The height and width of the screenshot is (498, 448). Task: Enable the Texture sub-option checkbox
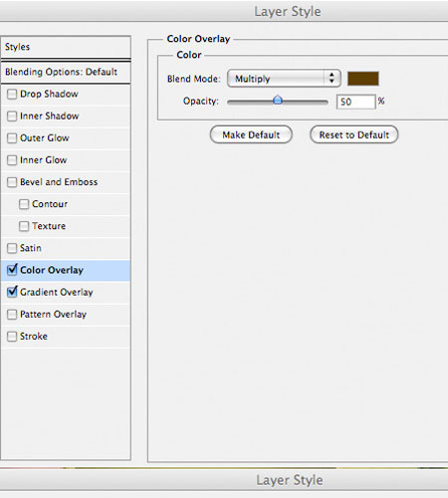point(24,226)
